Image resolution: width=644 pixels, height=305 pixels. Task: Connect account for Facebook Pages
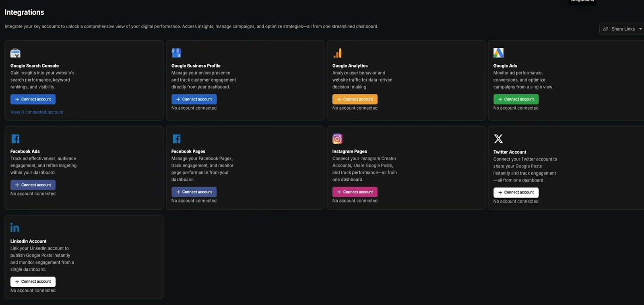pyautogui.click(x=194, y=192)
